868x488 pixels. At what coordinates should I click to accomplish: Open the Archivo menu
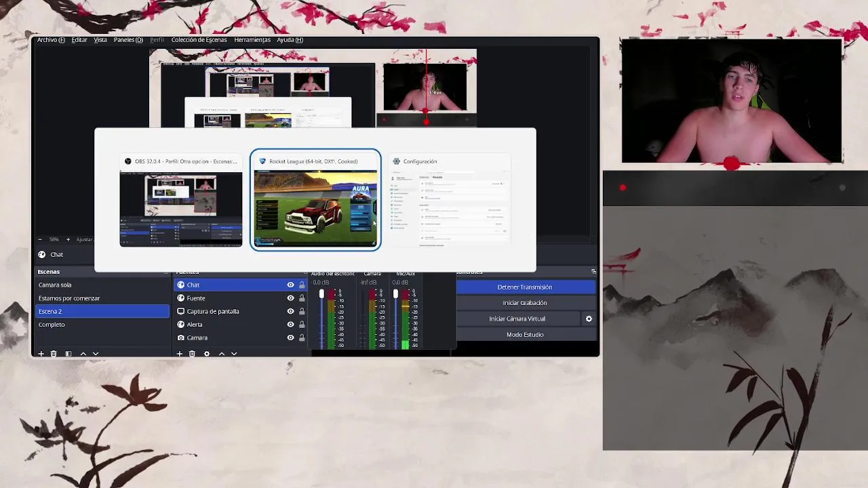click(51, 40)
